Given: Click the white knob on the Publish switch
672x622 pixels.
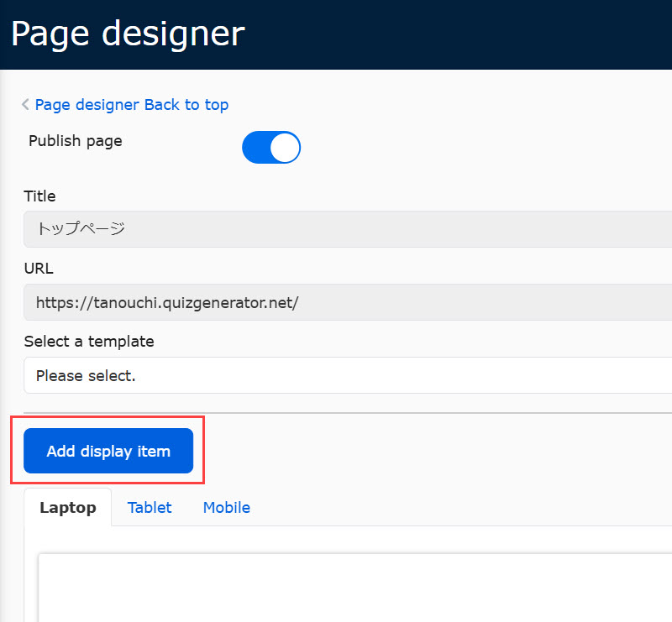Looking at the screenshot, I should tap(285, 148).
